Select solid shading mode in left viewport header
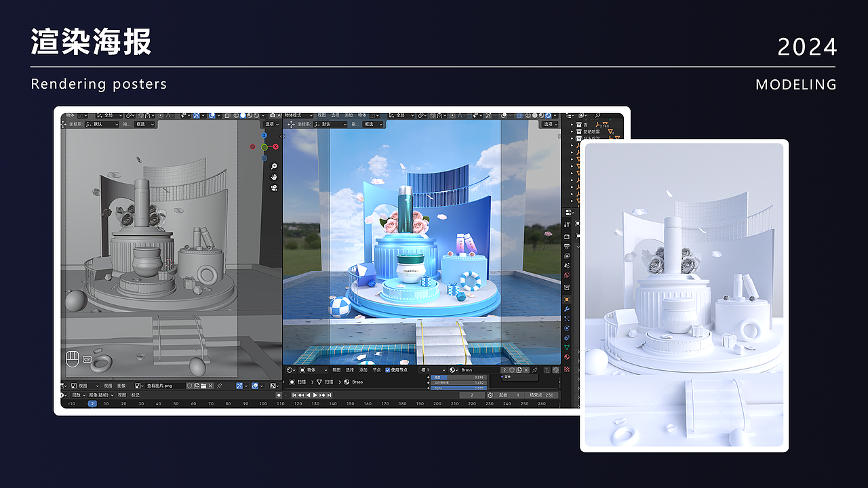Viewport: 868px width, 488px height. click(x=243, y=116)
